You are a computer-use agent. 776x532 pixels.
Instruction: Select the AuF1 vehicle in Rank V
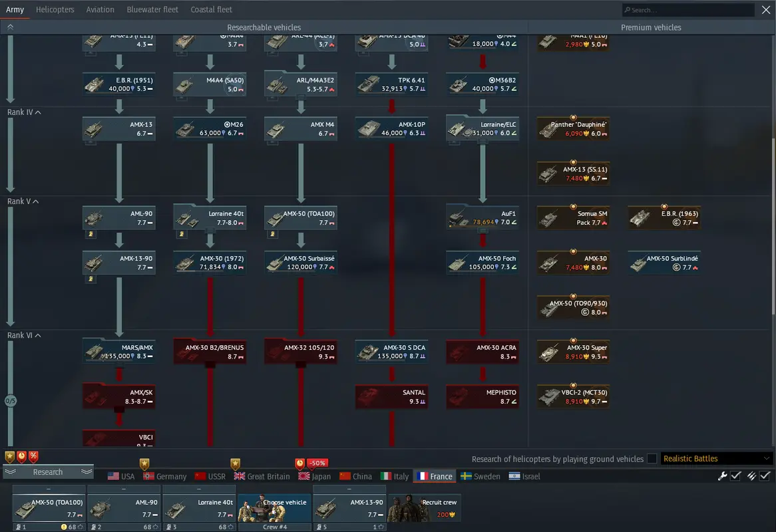(482, 217)
